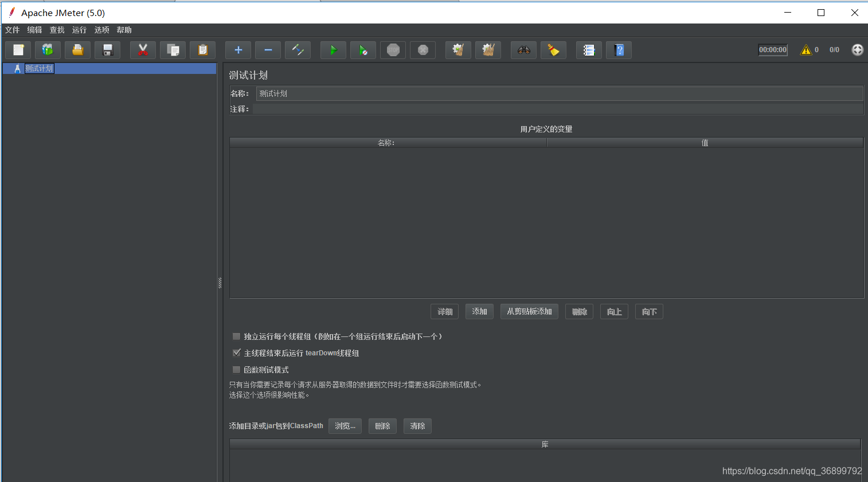Click 删除 button under variables table
868x482 pixels.
tap(579, 312)
